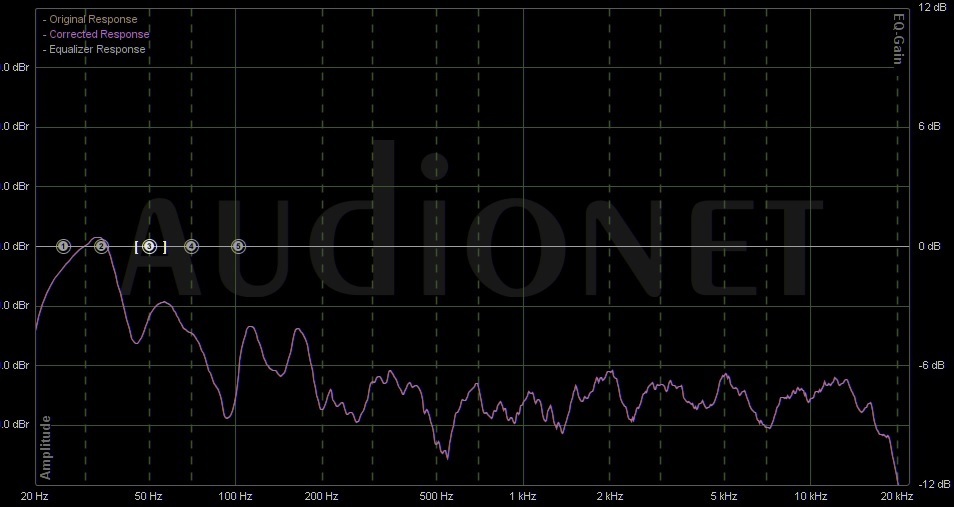The width and height of the screenshot is (954, 507).
Task: Click the 20 kHz frequency axis label
Action: 897,497
